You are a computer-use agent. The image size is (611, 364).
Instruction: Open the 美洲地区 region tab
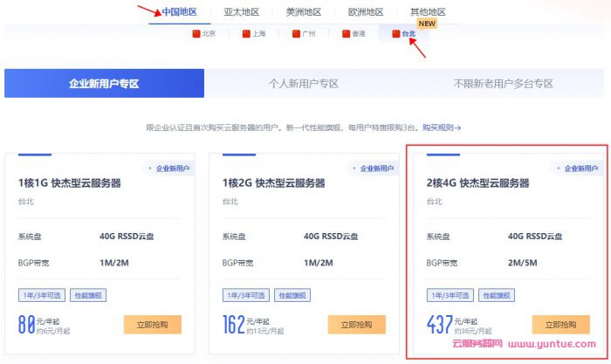point(303,12)
